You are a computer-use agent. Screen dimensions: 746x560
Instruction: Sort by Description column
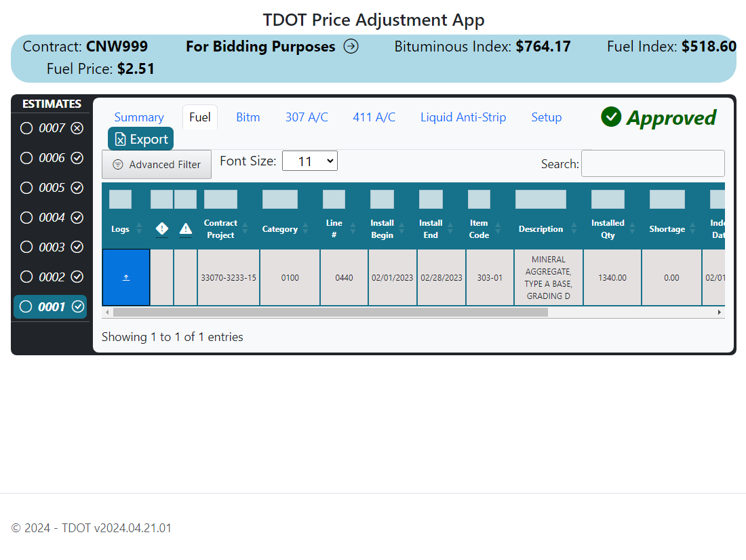(574, 229)
